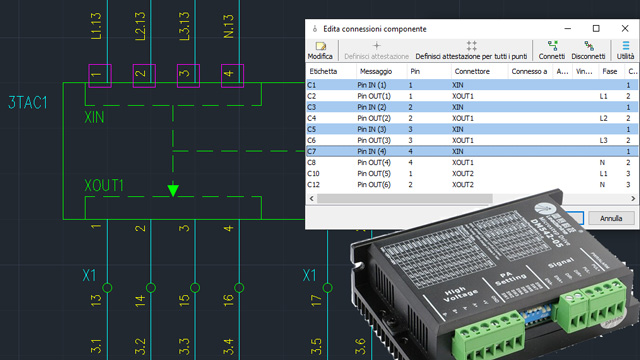Image resolution: width=640 pixels, height=360 pixels.
Task: Click the Annulla button
Action: coord(611,218)
